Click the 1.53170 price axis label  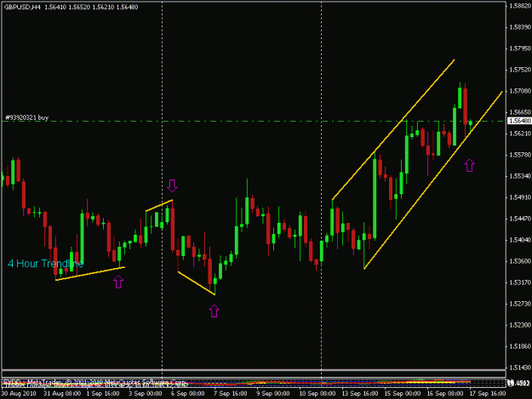point(520,282)
